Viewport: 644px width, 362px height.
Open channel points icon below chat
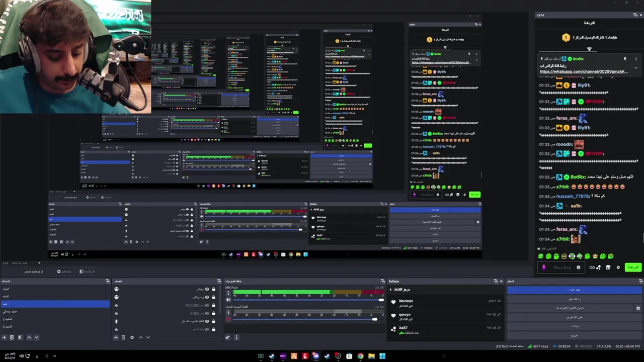coord(598,267)
